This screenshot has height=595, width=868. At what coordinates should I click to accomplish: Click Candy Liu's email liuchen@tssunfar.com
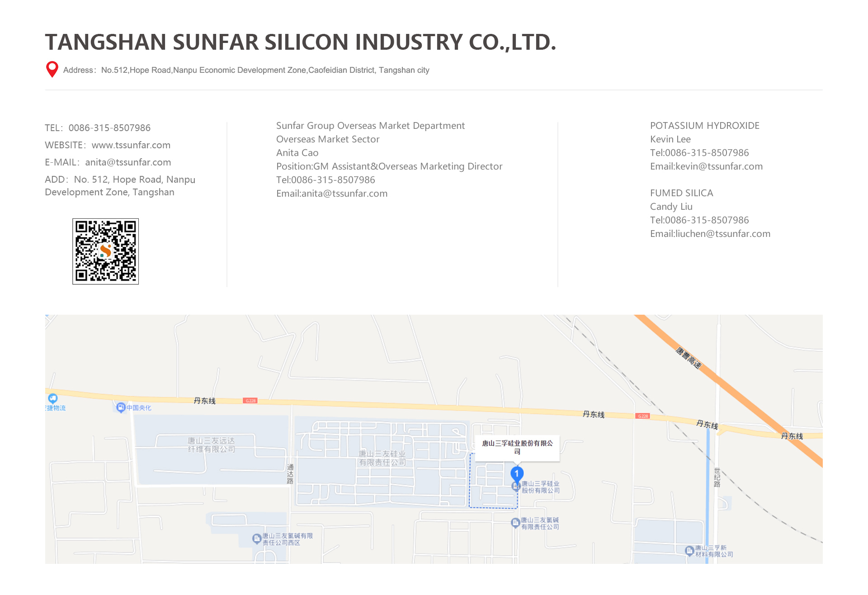pyautogui.click(x=722, y=234)
